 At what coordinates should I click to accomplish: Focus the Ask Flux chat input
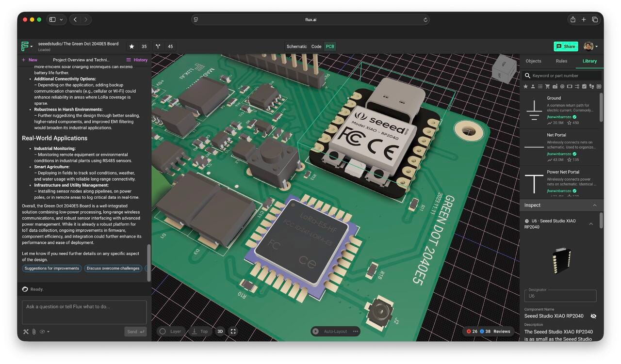pyautogui.click(x=84, y=312)
